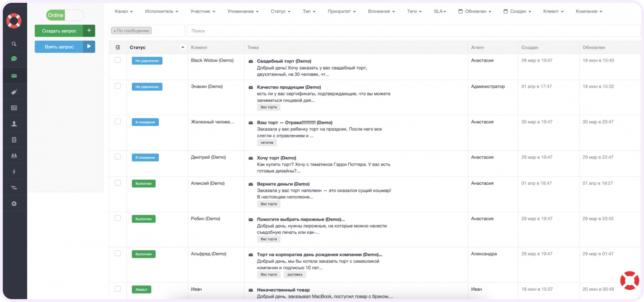Switch to the SLA filter
Viewport: 644px width, 302px height.
[x=439, y=11]
